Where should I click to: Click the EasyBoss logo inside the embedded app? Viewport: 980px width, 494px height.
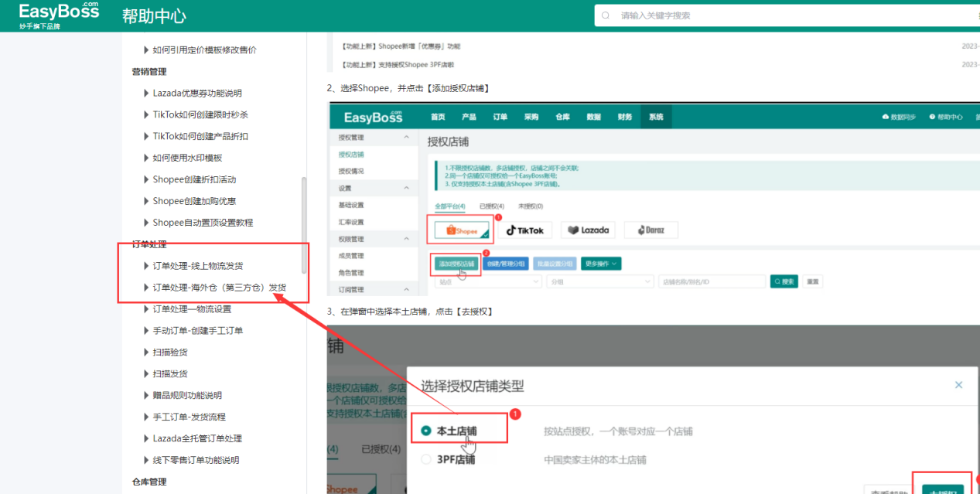point(374,117)
